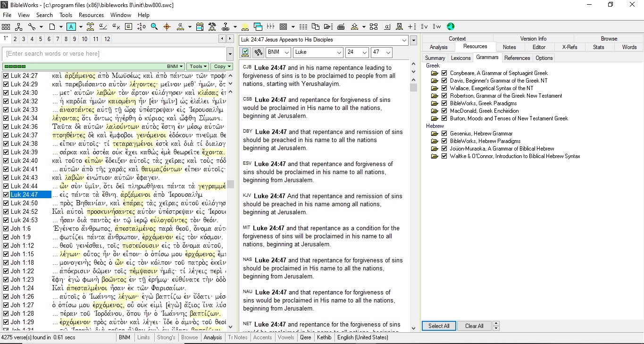Click the open folder list icon in toolbar
Viewport: 644px width, 344px height.
(x=328, y=26)
